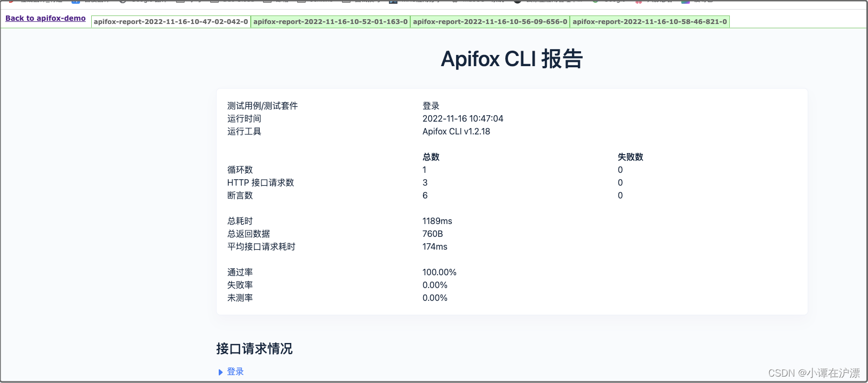Viewport: 868px width, 383px height.
Task: Click the 运行工具 label
Action: (244, 131)
